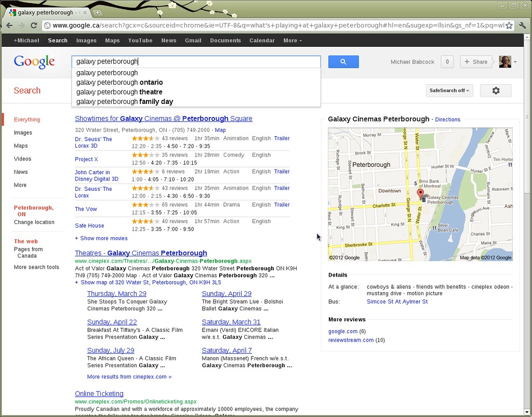Open Safe House movie link
Screen dimensions: 532x417
(89, 226)
